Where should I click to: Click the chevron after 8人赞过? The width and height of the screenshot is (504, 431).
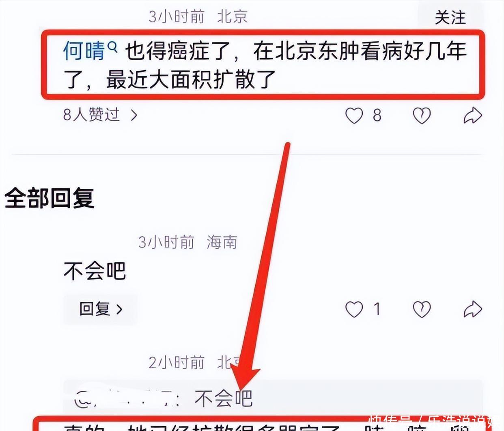click(x=134, y=115)
